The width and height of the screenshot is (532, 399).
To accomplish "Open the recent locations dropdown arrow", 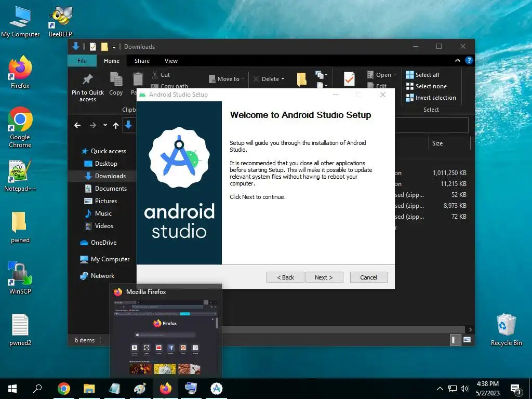I will 105,125.
